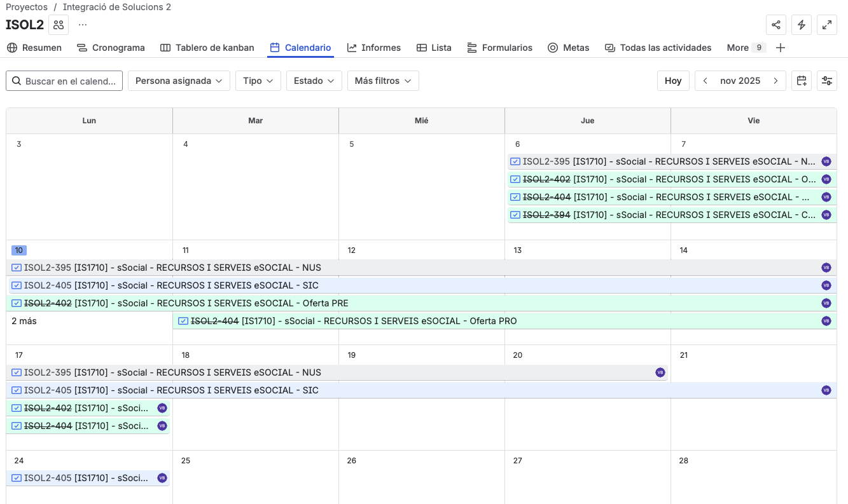Open the Tipo filter dropdown

258,81
